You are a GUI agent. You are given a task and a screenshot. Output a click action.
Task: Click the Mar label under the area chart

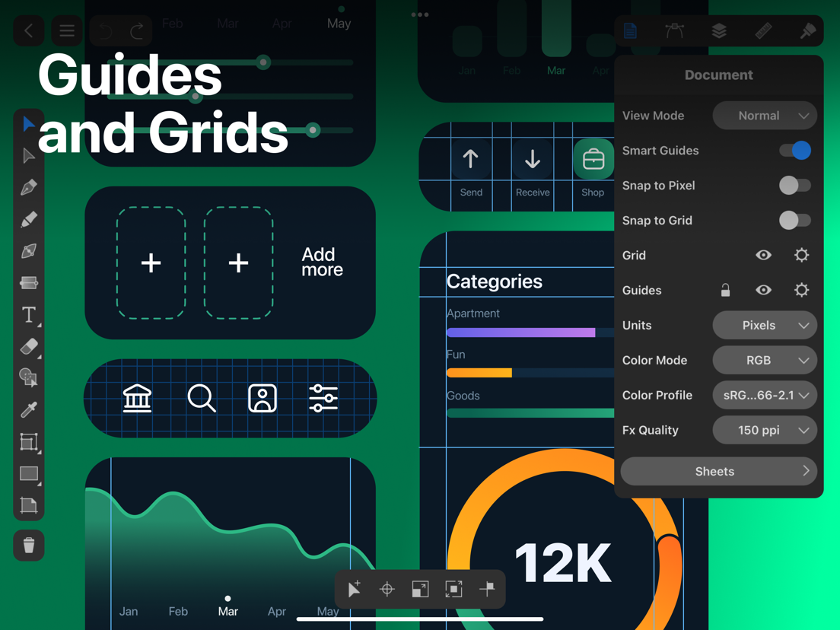click(228, 611)
